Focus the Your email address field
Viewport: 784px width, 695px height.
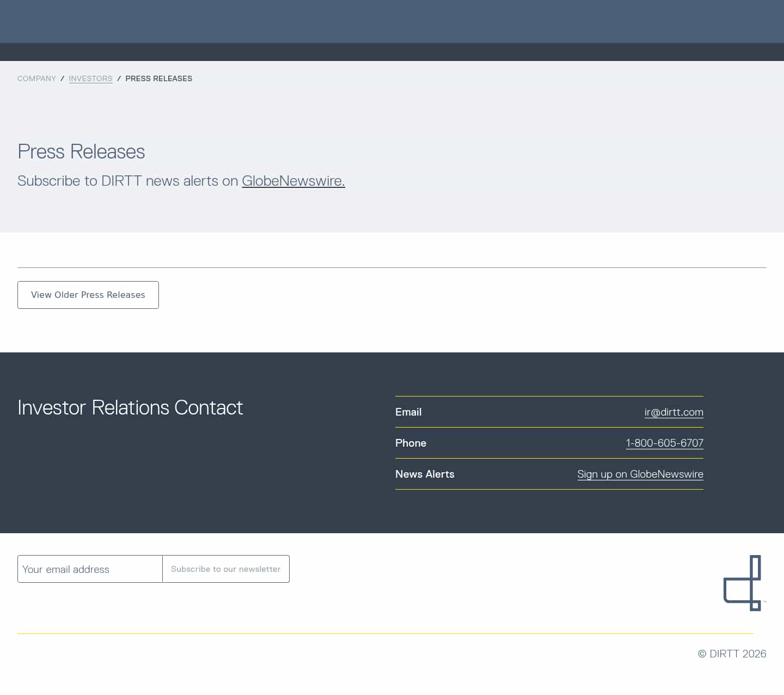click(90, 569)
